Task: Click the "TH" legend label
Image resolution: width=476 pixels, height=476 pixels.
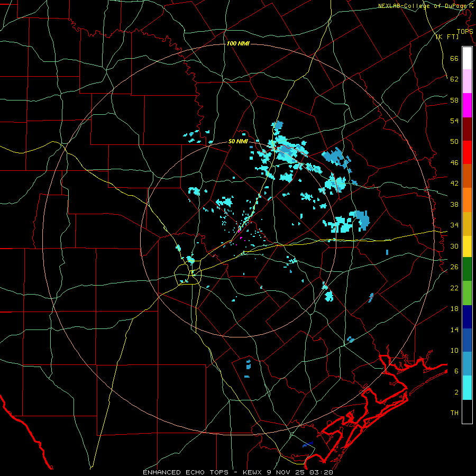Action: [x=454, y=413]
